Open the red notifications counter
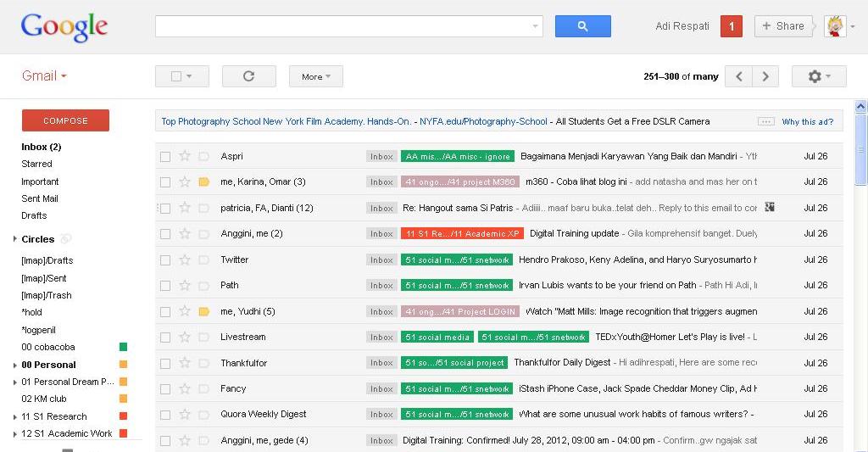The height and width of the screenshot is (452, 868). 732,26
